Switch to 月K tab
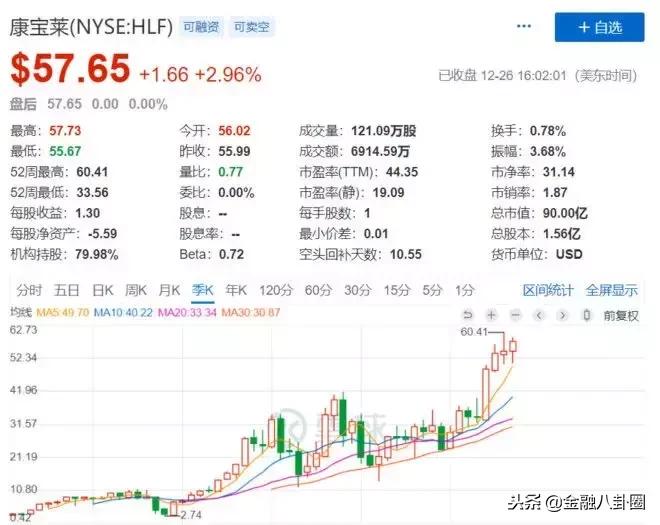This screenshot has height=525, width=660. tap(169, 290)
